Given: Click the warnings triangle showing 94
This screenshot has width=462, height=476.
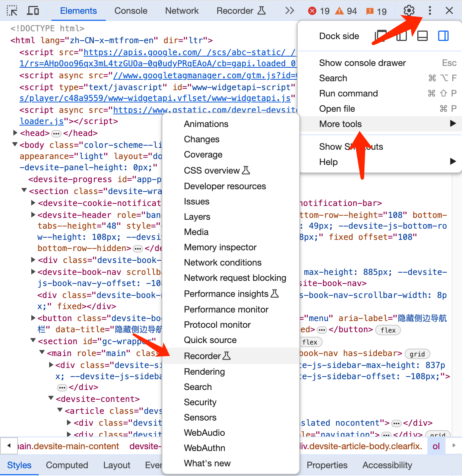Looking at the screenshot, I should 339,11.
